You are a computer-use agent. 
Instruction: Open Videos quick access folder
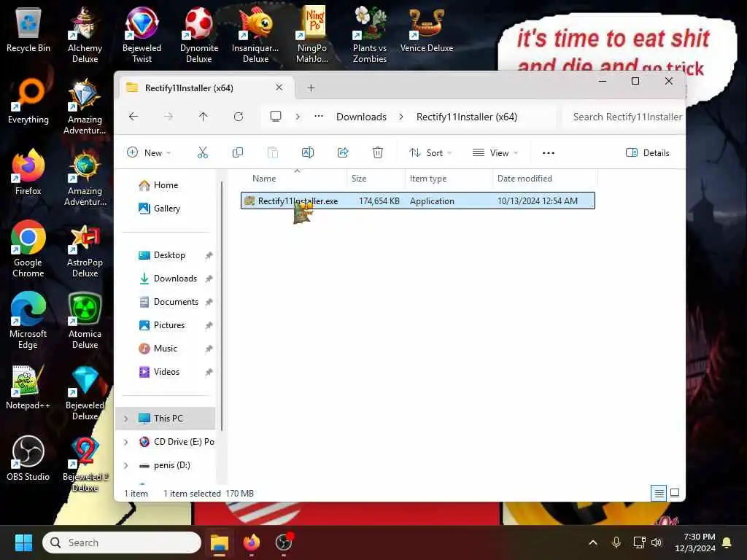pyautogui.click(x=166, y=372)
